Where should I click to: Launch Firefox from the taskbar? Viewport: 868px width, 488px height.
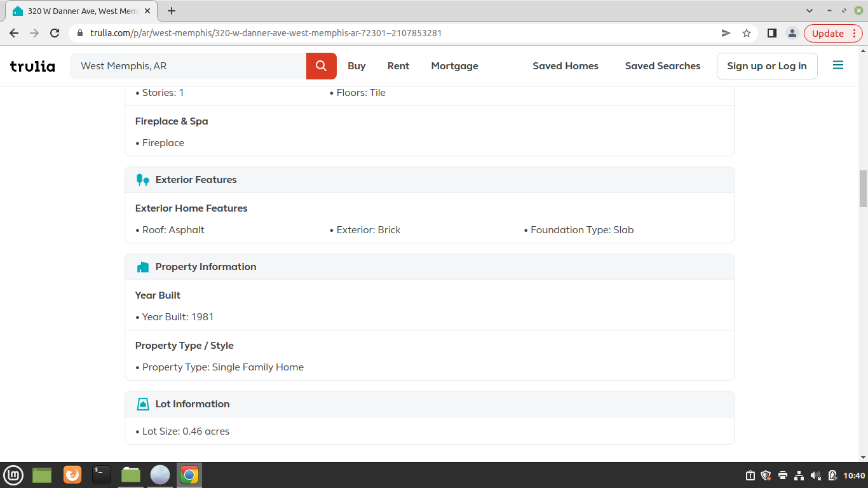tap(72, 475)
